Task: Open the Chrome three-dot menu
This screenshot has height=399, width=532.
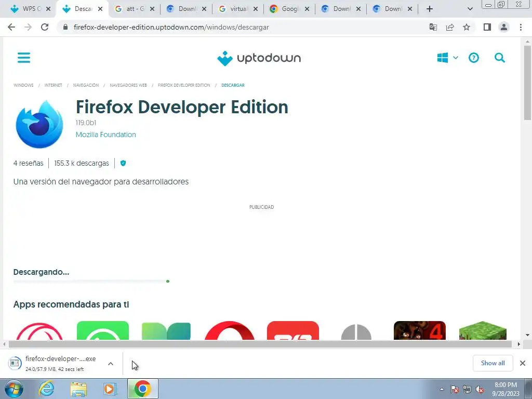Action: (521, 27)
